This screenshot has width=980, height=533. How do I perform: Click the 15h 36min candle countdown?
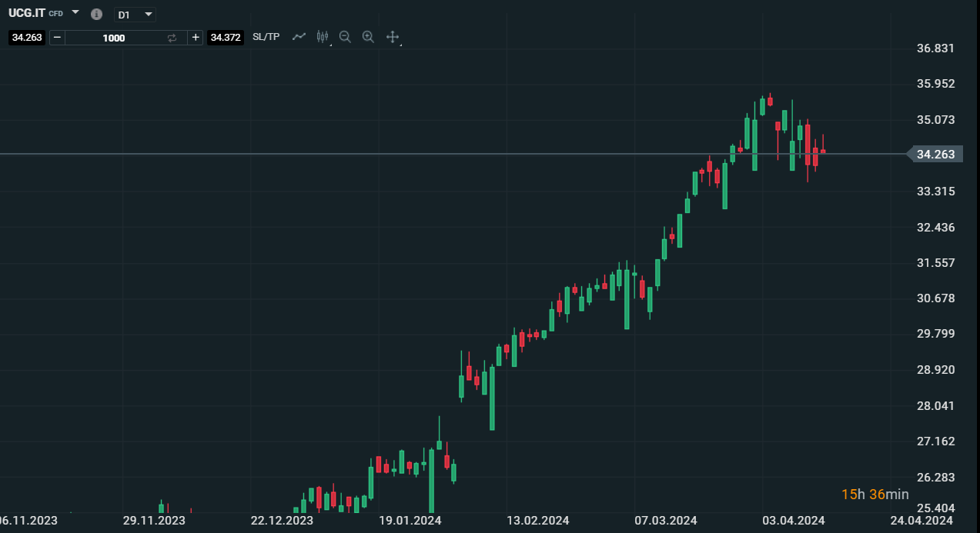pos(875,495)
